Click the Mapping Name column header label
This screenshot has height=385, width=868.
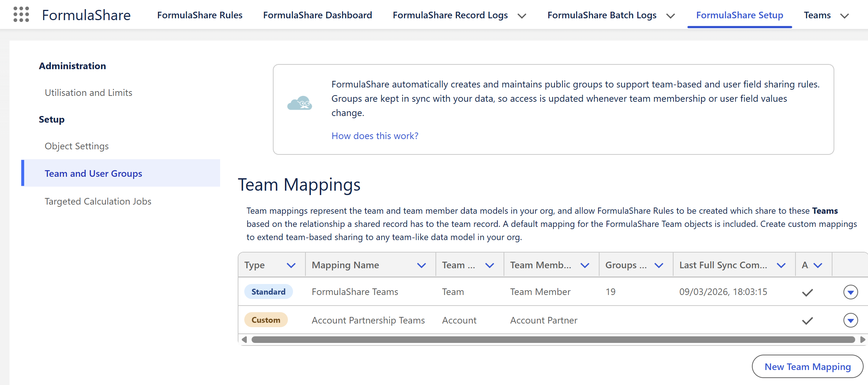pos(345,265)
